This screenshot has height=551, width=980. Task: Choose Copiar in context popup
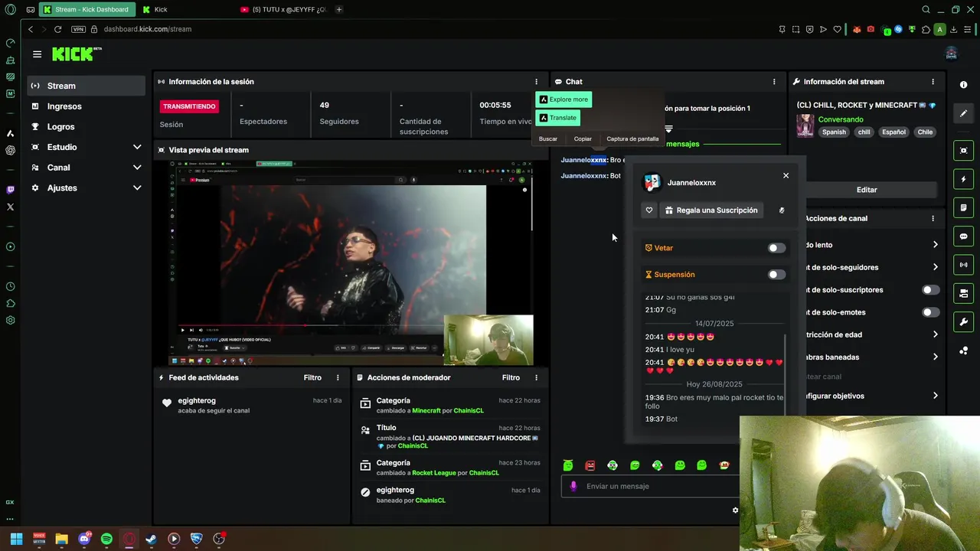tap(583, 139)
